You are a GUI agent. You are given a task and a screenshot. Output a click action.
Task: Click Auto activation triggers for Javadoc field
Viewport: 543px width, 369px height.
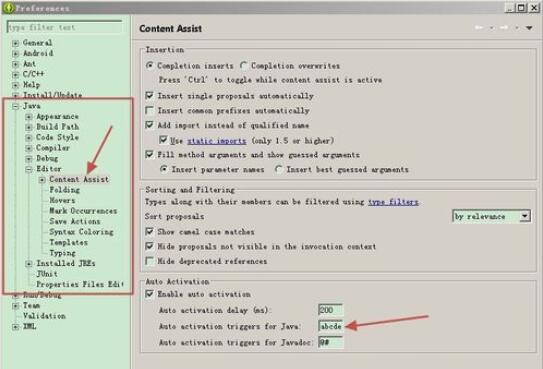click(330, 342)
